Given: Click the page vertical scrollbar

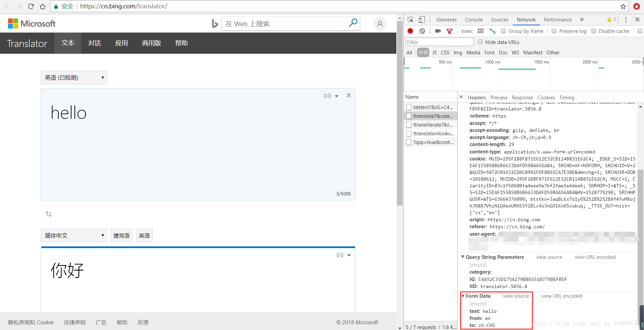Looking at the screenshot, I should (400, 113).
